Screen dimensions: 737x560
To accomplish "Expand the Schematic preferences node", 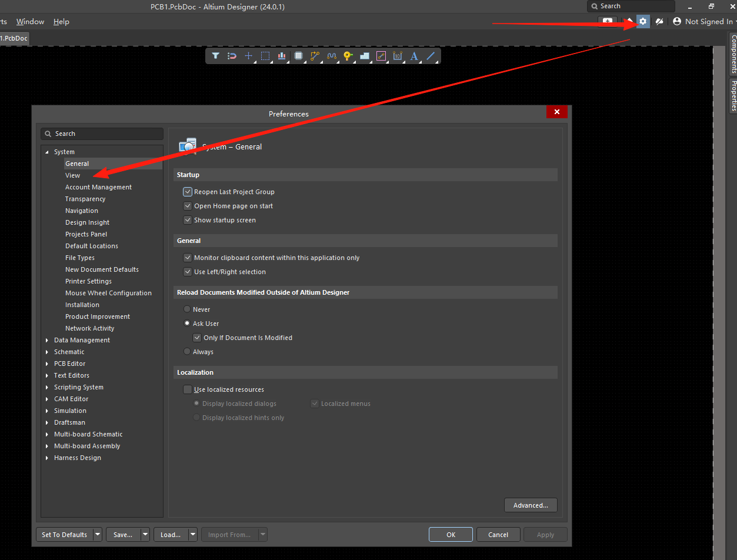I will (47, 352).
